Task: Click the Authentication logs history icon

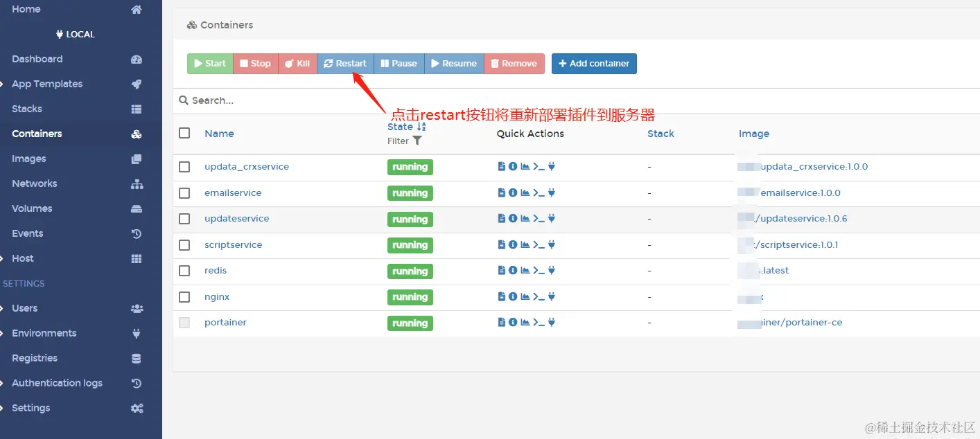Action: tap(137, 383)
